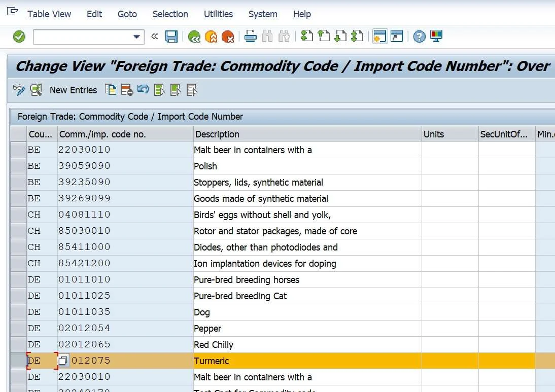Go to Last Page icon
The width and height of the screenshot is (555, 392).
[x=357, y=36]
